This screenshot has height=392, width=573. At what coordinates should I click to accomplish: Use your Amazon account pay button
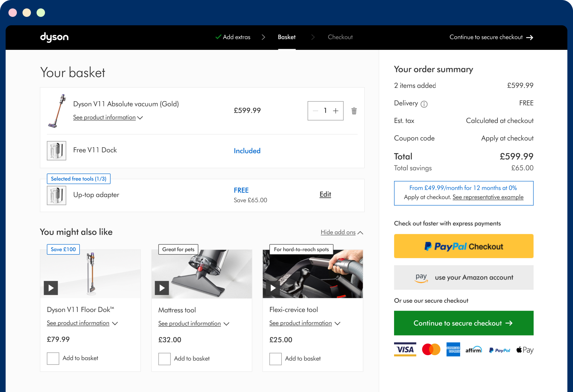point(464,277)
